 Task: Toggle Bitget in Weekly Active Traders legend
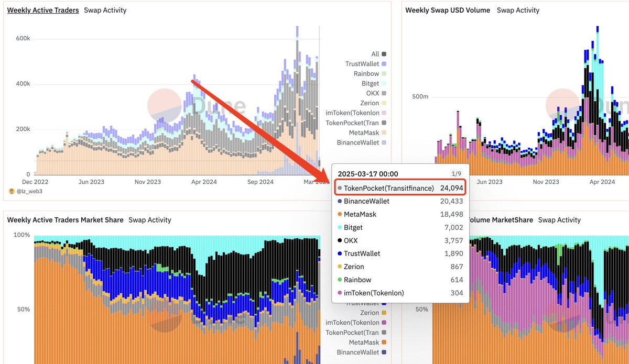pos(373,84)
